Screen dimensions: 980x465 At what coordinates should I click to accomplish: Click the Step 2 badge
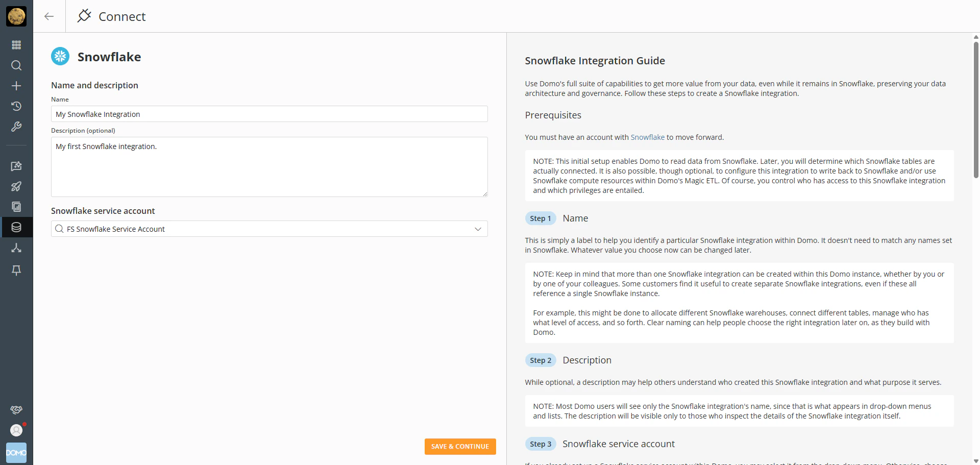(541, 360)
